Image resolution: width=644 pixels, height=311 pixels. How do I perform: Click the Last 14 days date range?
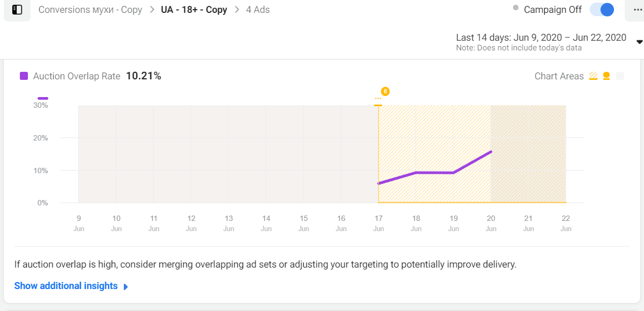(541, 38)
